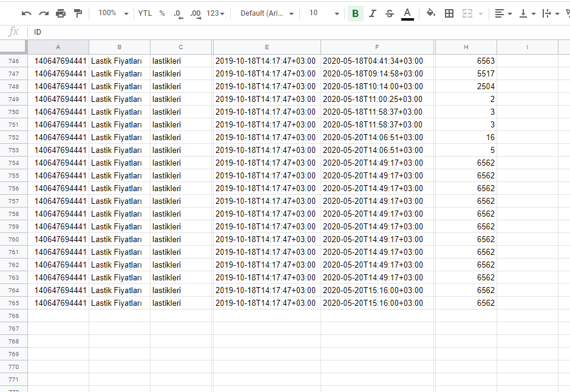Increase decimal places

point(195,13)
